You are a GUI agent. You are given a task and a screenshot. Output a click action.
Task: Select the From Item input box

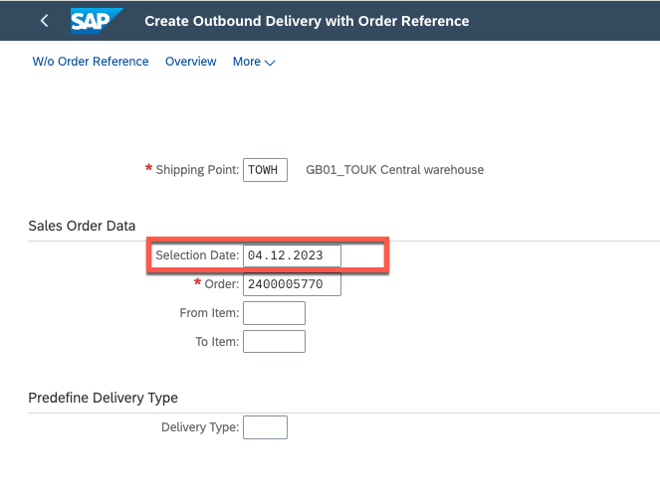click(274, 313)
